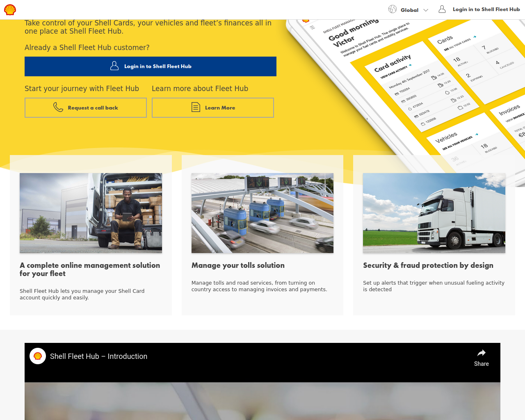Click the phone icon in Request a call back
Viewport: 525px width, 420px height.
58,107
